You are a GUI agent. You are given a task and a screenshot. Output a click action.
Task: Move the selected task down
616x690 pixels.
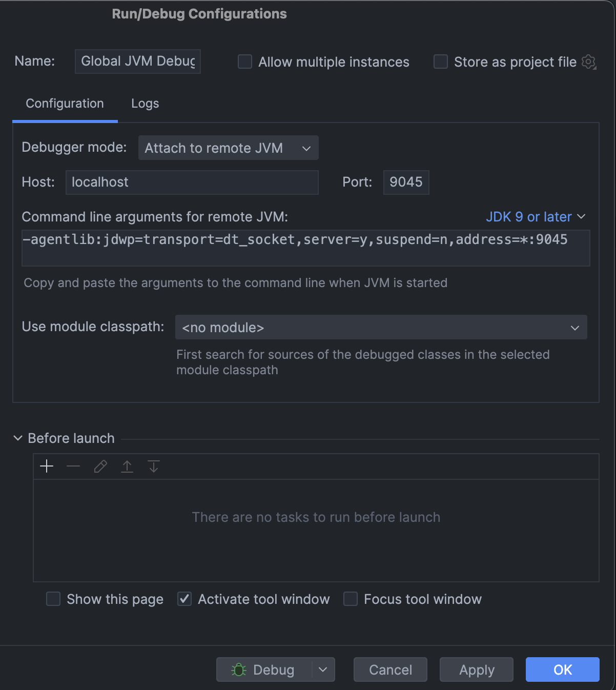point(153,466)
